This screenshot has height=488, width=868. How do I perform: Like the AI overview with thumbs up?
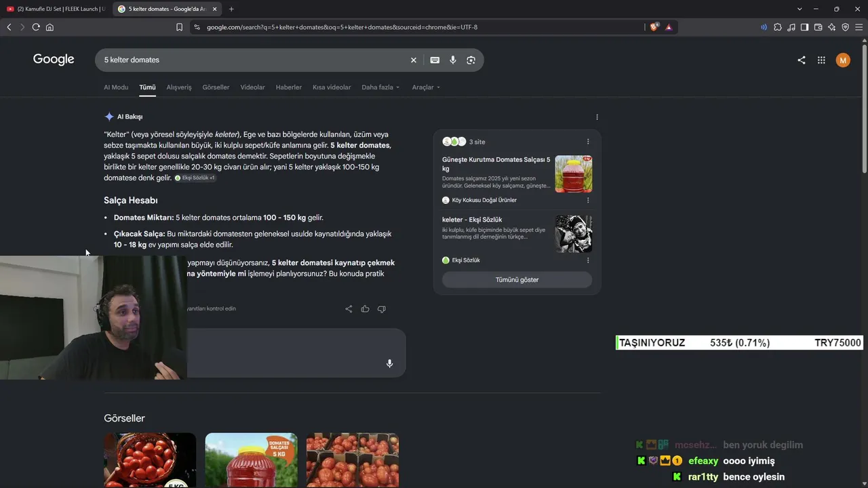(365, 309)
